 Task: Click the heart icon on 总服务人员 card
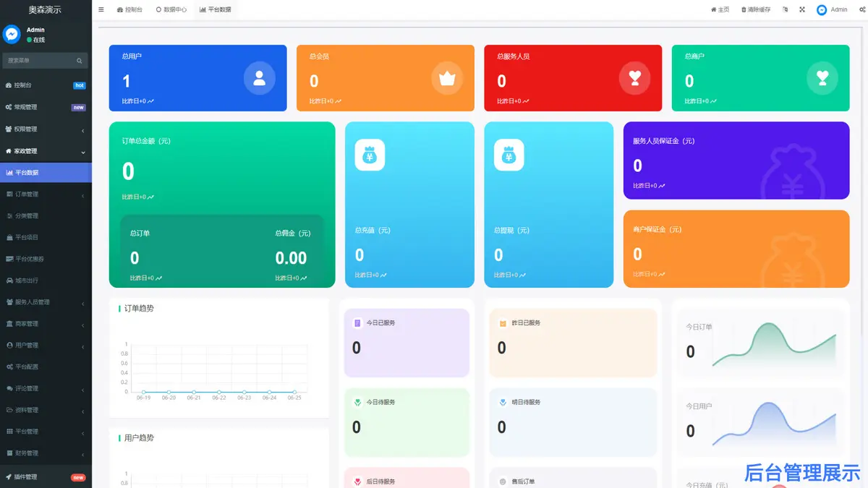[x=634, y=78]
